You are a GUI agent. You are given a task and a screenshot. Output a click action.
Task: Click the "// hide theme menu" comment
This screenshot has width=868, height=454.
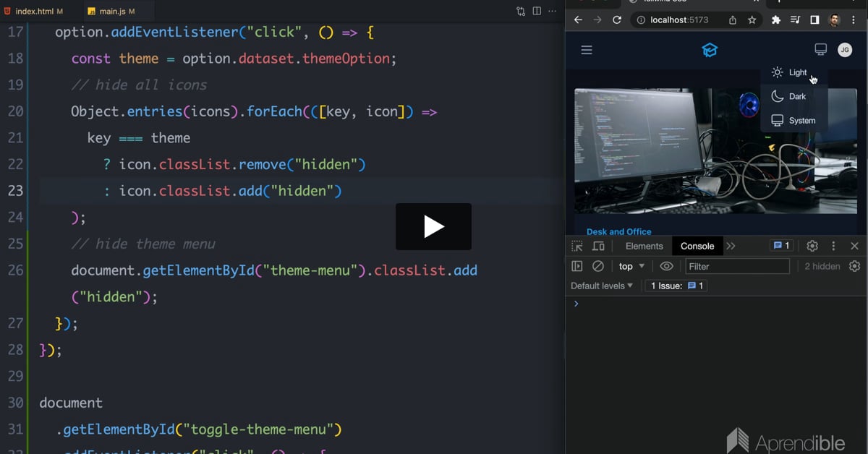click(143, 244)
